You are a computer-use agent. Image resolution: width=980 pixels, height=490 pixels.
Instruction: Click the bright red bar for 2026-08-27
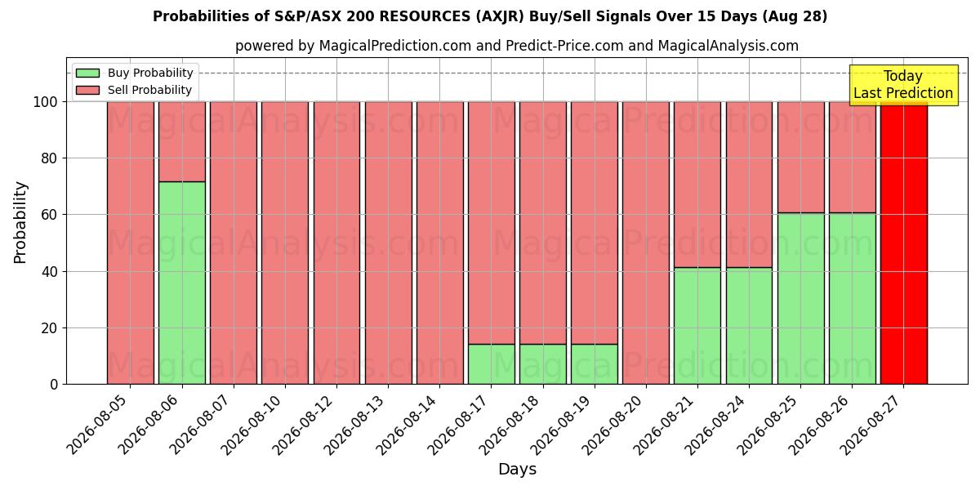tap(904, 243)
